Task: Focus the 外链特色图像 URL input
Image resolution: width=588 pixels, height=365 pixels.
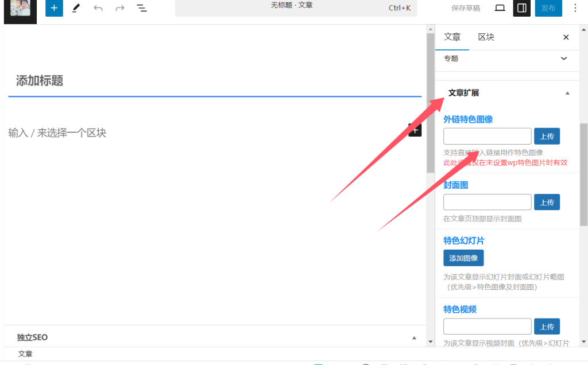Action: tap(487, 137)
